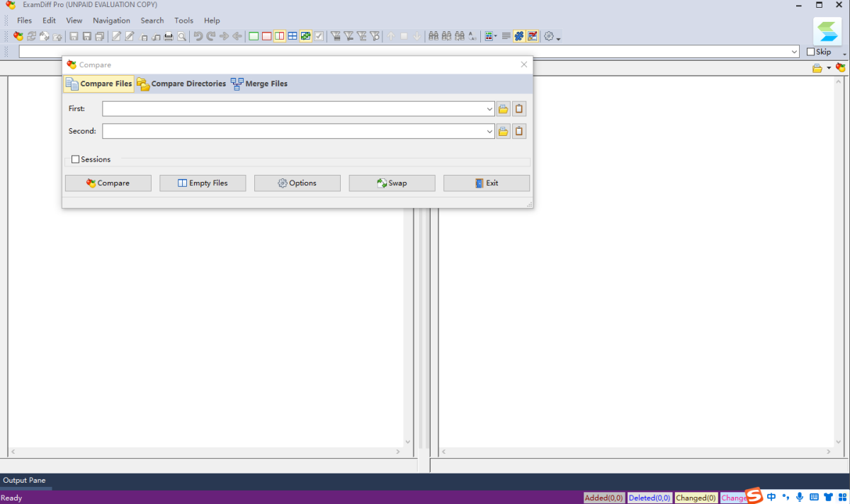
Task: Click the printer icon in the toolbar
Action: 169,36
